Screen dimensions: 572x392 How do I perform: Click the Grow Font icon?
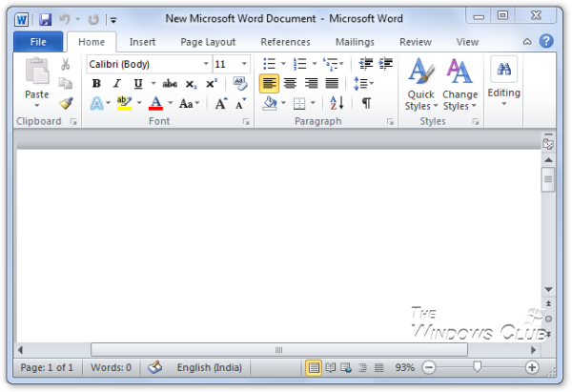(221, 104)
